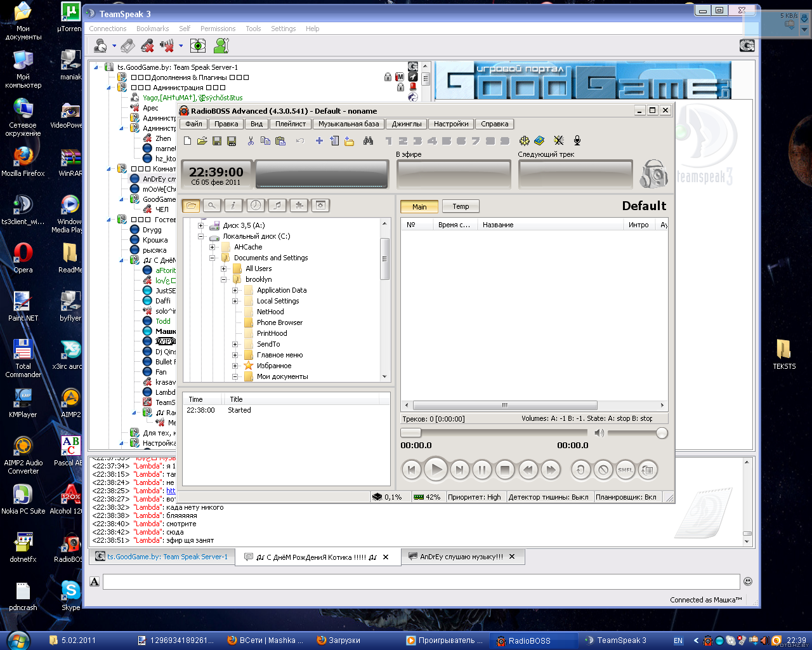Viewport: 812px width, 650px height.
Task: Toggle silence detector 'Детектор тишины: Выкл'
Action: pyautogui.click(x=548, y=497)
